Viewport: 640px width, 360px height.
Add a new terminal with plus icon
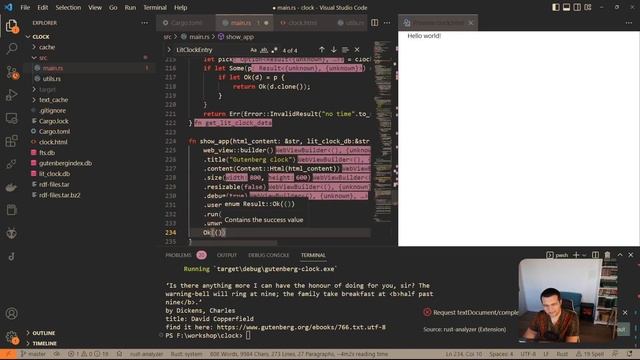[576, 255]
